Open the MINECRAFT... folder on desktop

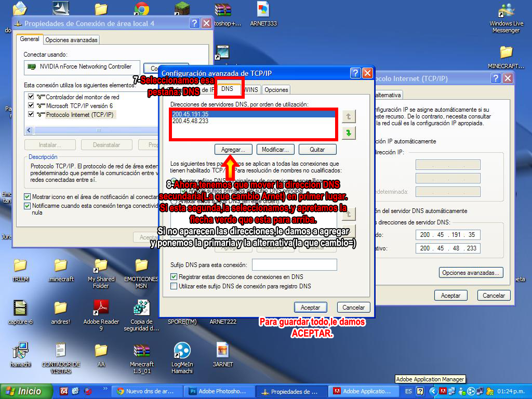coord(506,57)
